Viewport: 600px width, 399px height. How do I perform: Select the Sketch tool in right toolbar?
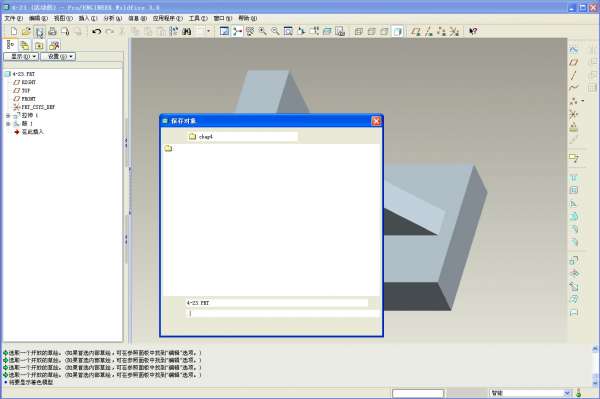573,49
